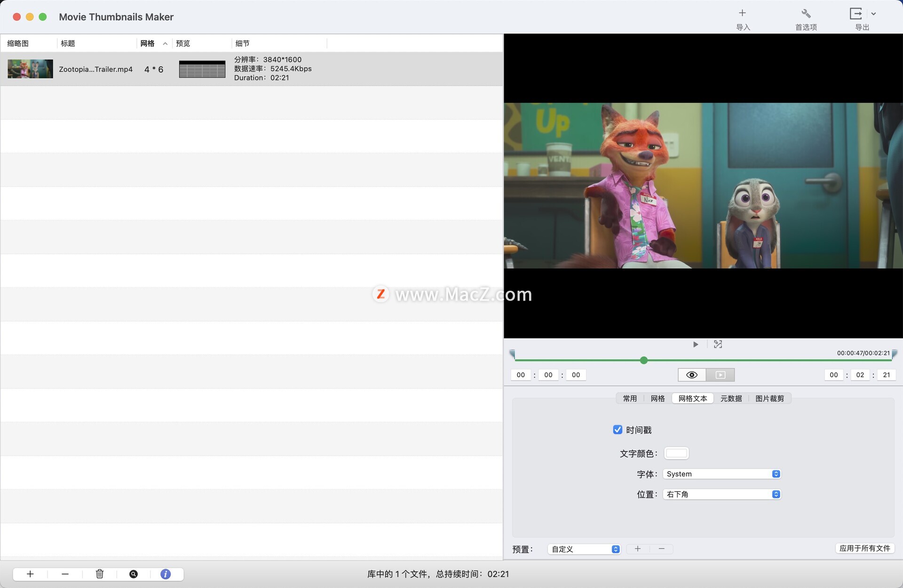Toggle the eye preview mode button
The image size is (903, 588).
pyautogui.click(x=692, y=375)
